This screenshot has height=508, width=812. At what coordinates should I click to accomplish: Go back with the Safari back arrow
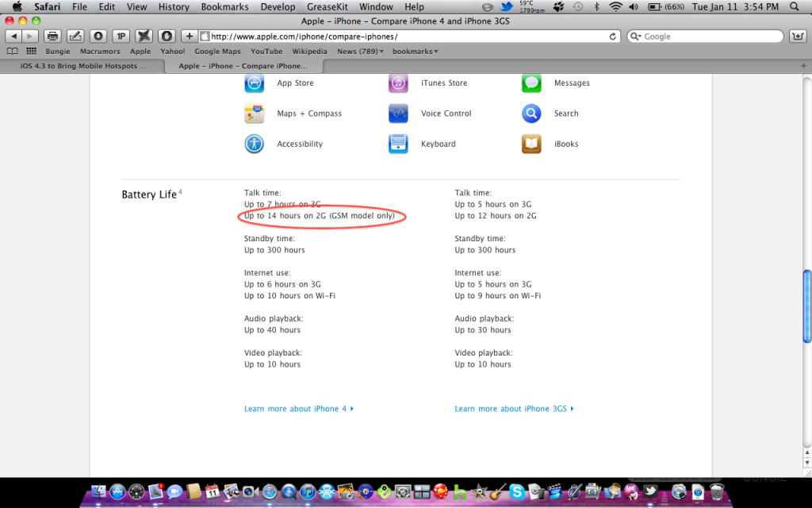click(14, 37)
